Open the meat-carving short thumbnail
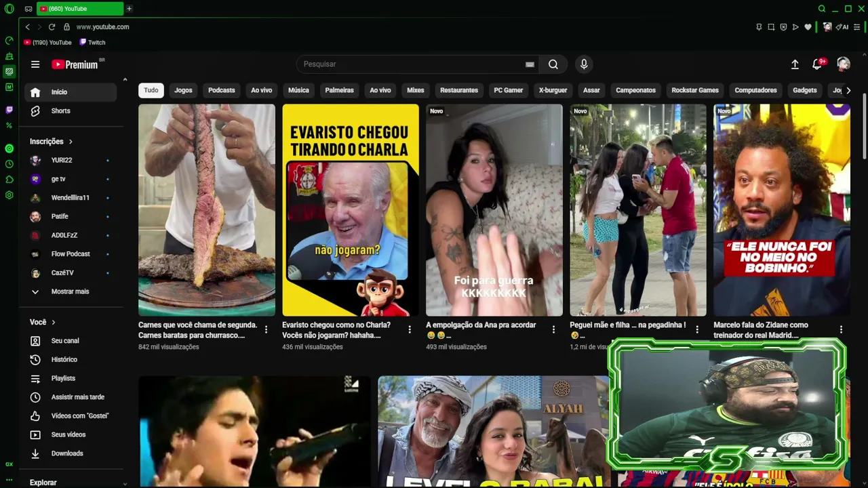Viewport: 868px width, 488px height. [207, 210]
